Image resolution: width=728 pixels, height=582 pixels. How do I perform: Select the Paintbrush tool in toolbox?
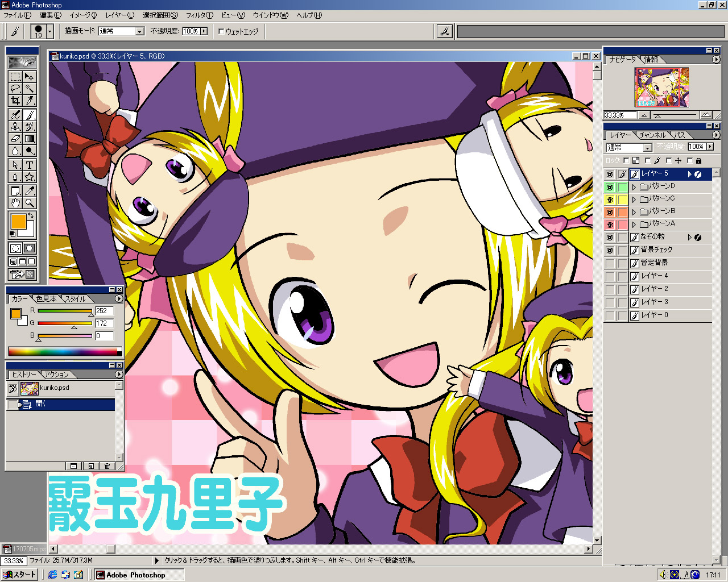[30, 115]
